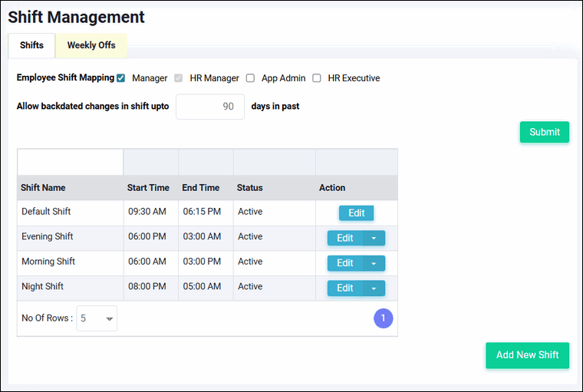Click the filter box above Shift Name
Viewport: 583px width, 392px height.
pyautogui.click(x=71, y=162)
